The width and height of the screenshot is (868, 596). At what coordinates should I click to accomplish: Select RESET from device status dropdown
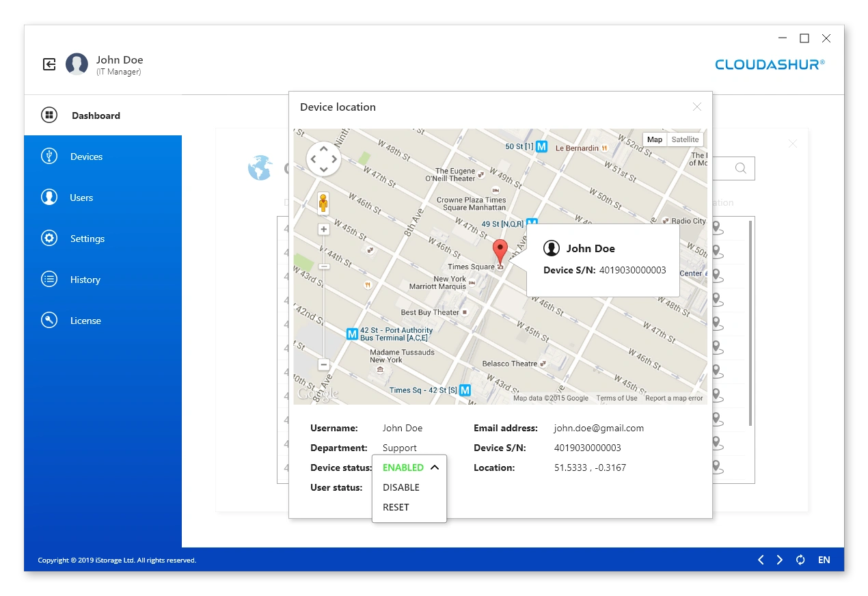(396, 507)
